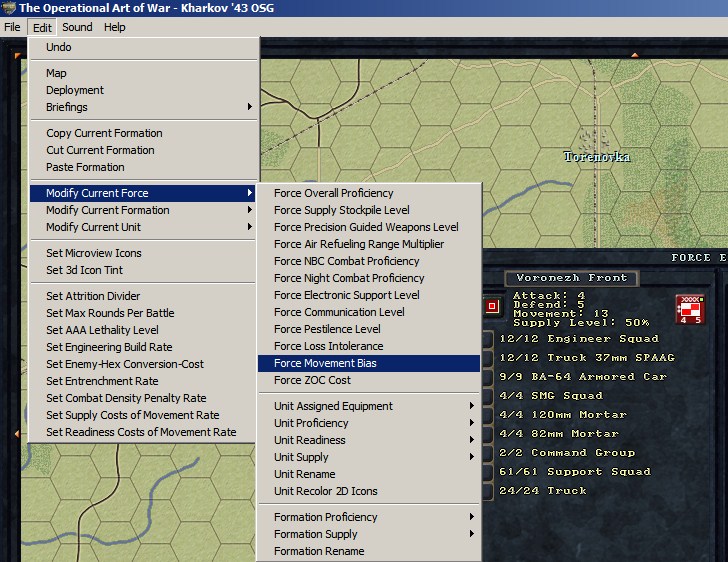The width and height of the screenshot is (728, 562).
Task: Click the application icon in the title bar
Action: click(x=8, y=8)
